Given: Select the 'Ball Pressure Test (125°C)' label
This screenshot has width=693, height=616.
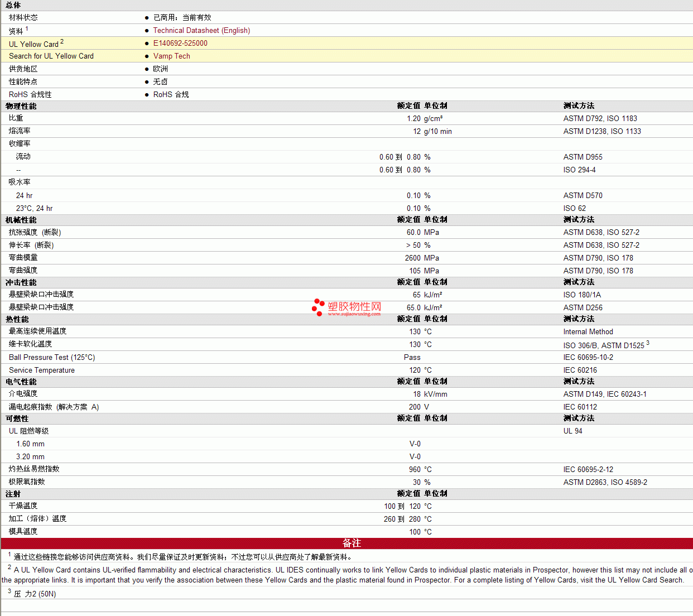Looking at the screenshot, I should (52, 358).
